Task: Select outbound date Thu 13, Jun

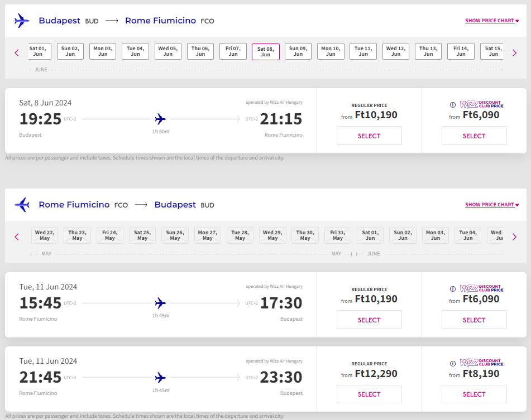Action: click(428, 51)
